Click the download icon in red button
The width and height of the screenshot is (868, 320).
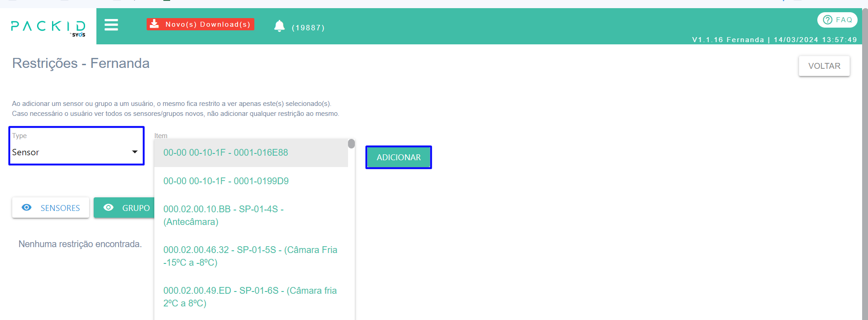point(154,24)
